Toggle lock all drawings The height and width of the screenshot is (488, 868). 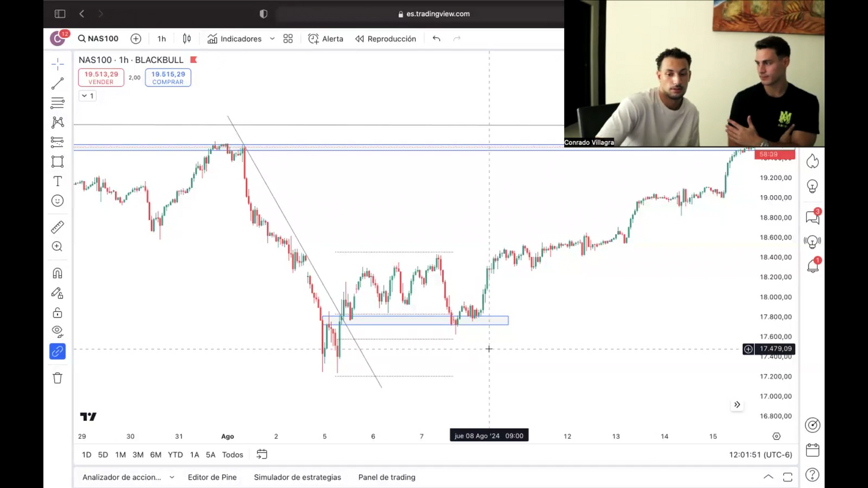[58, 313]
